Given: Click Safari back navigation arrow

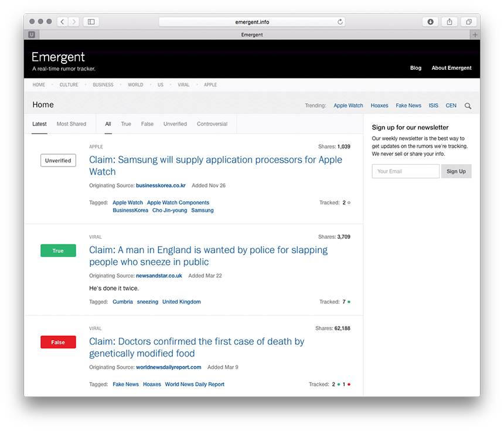Looking at the screenshot, I should [x=62, y=22].
